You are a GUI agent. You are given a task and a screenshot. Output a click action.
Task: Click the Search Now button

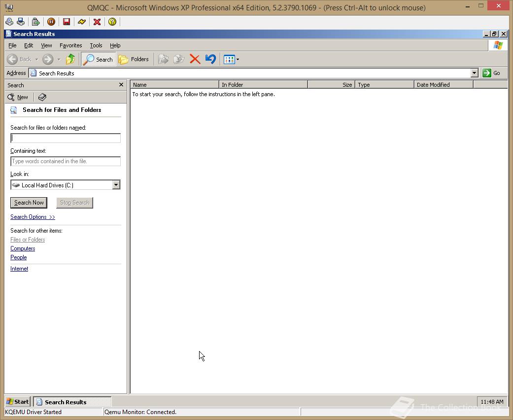click(29, 203)
